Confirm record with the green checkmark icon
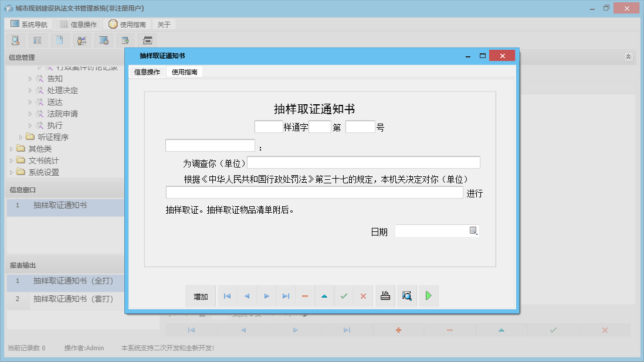 344,296
